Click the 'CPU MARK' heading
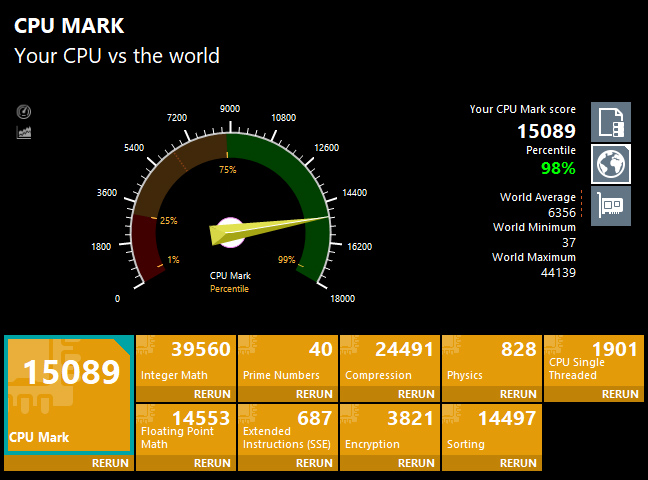This screenshot has width=648, height=480. coord(69,26)
